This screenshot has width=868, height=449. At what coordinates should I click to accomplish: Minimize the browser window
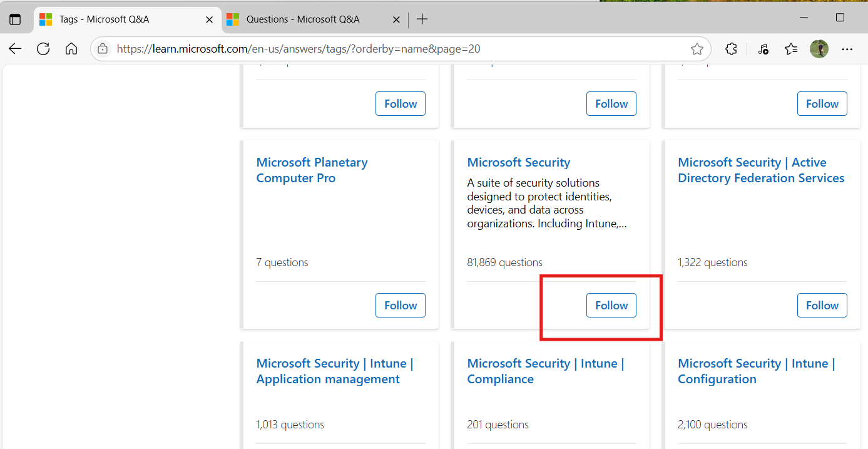click(x=805, y=18)
